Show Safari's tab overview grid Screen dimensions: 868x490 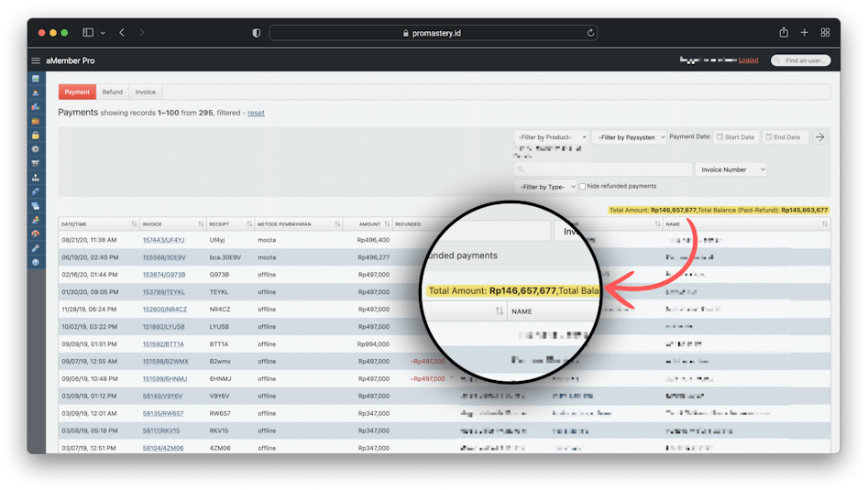point(825,32)
